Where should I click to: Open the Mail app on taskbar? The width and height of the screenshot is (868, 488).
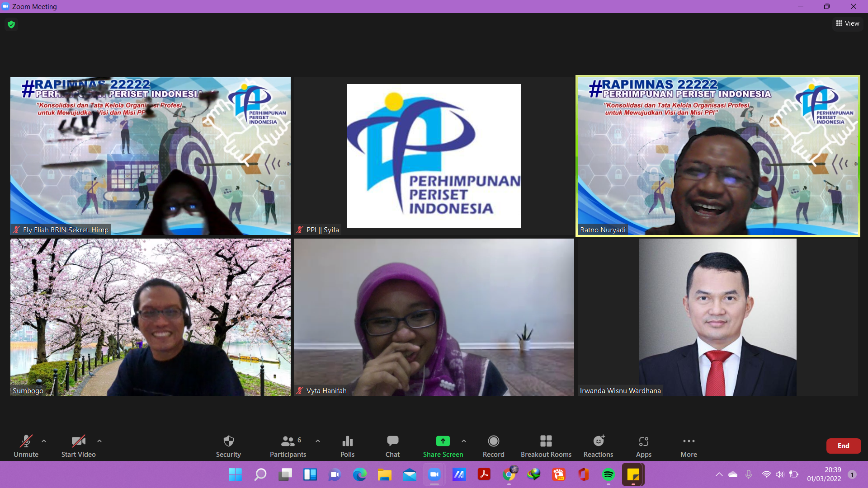pos(410,474)
